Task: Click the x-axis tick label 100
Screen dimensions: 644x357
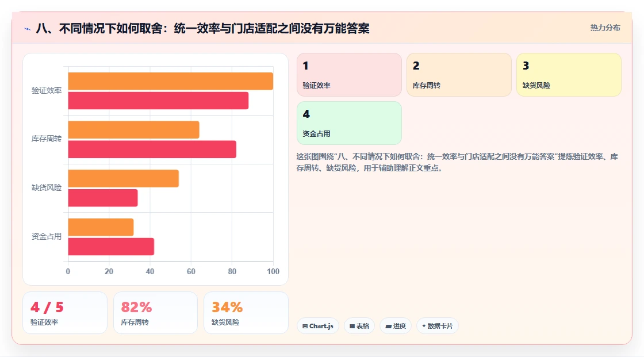Action: 273,271
